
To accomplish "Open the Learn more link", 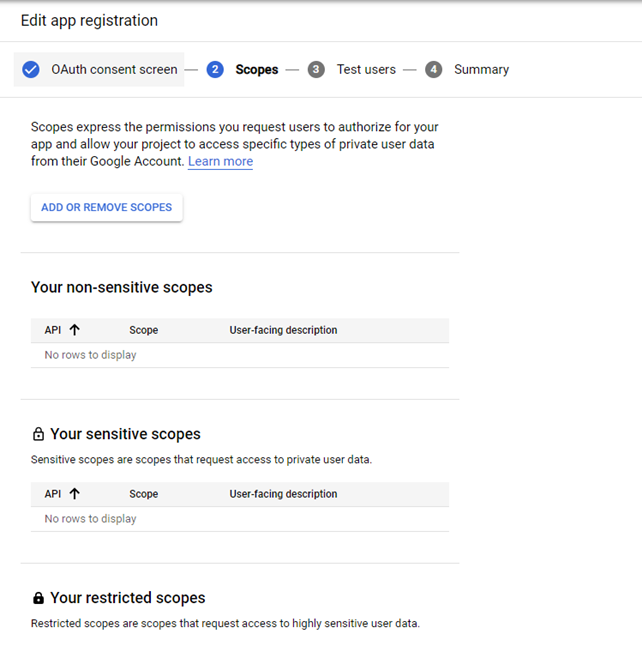I will pyautogui.click(x=220, y=162).
